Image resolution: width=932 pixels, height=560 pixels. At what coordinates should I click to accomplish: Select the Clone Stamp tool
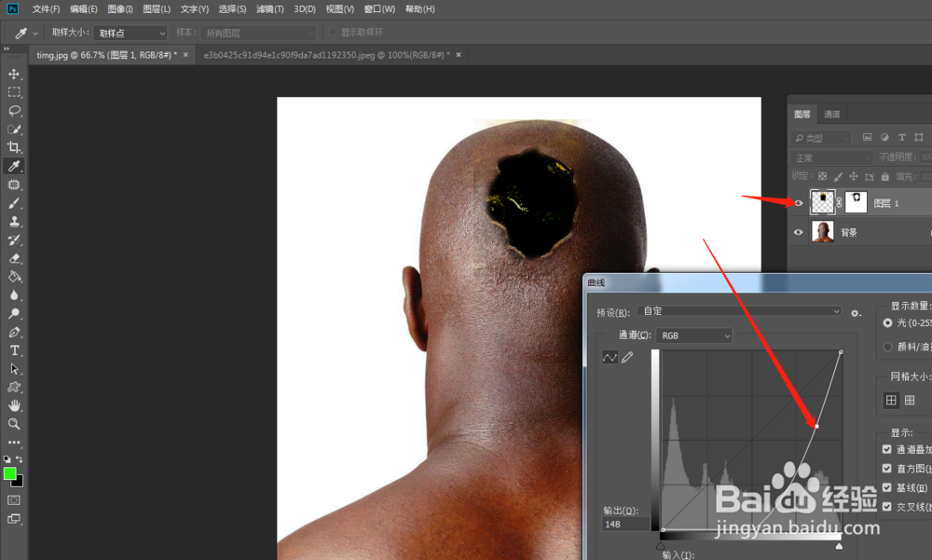point(14,222)
